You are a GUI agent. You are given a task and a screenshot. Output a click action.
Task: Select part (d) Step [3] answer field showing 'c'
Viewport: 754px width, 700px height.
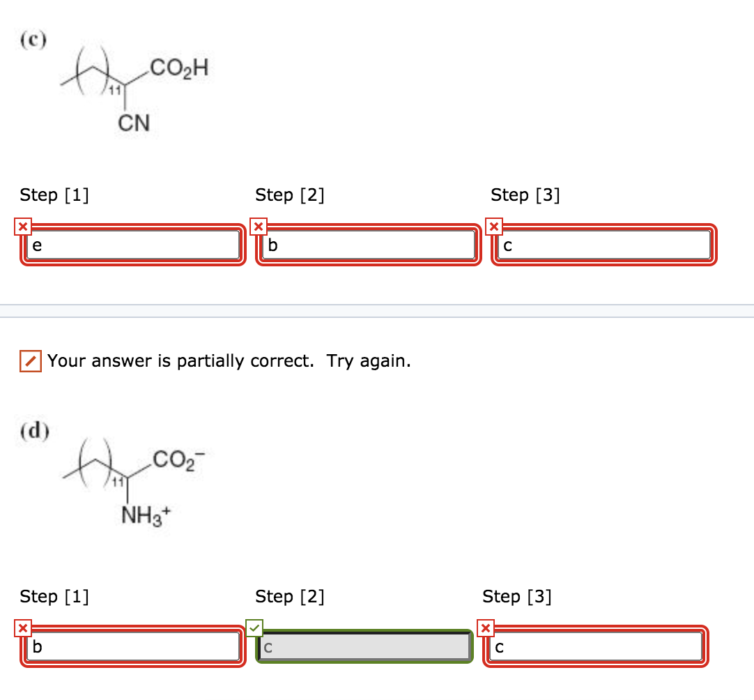tap(596, 646)
